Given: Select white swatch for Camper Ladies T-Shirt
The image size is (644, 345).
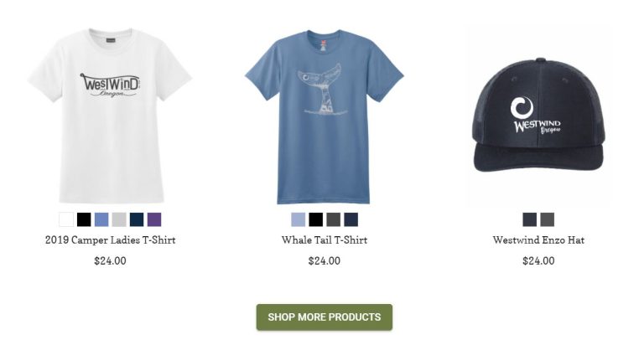Looking at the screenshot, I should [x=66, y=219].
